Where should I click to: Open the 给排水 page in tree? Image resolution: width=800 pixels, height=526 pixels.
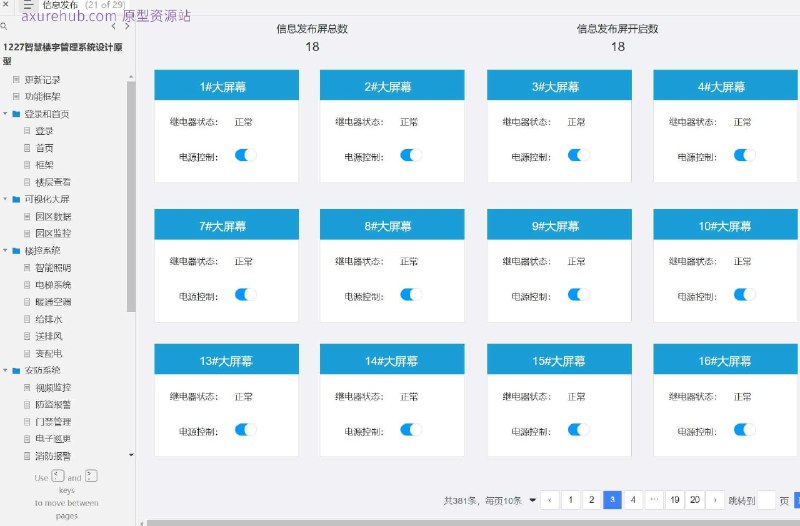(48, 319)
